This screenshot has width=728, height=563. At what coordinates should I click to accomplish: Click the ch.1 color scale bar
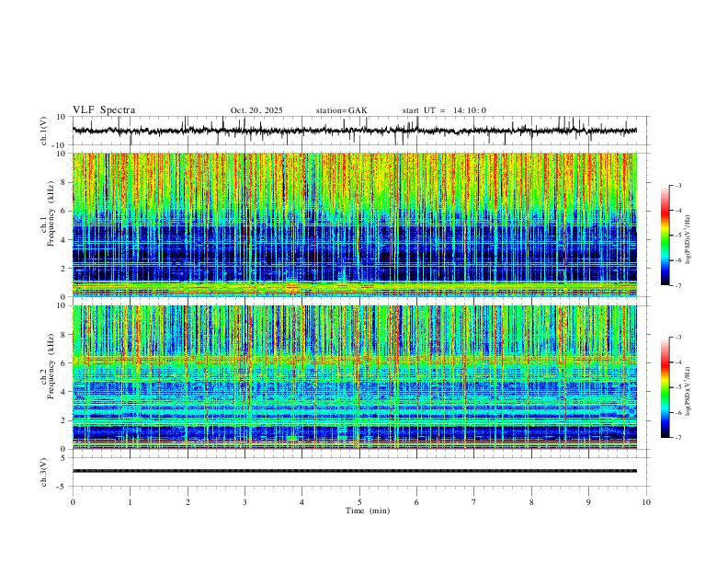(x=665, y=236)
